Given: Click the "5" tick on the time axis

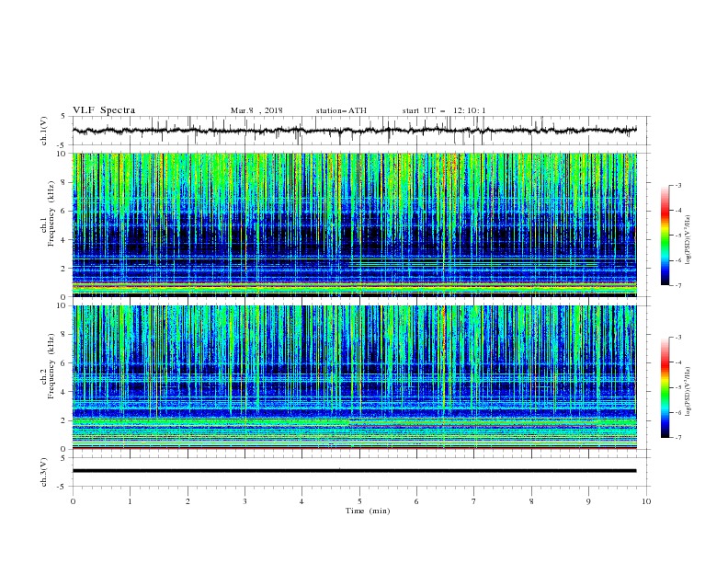Looking at the screenshot, I should coord(359,501).
